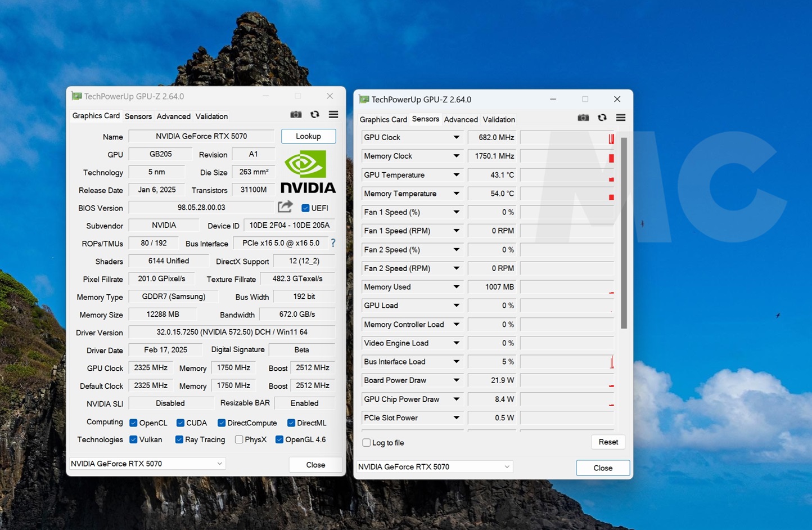Toggle the DirectML checkbox
The image size is (812, 530).
[291, 423]
